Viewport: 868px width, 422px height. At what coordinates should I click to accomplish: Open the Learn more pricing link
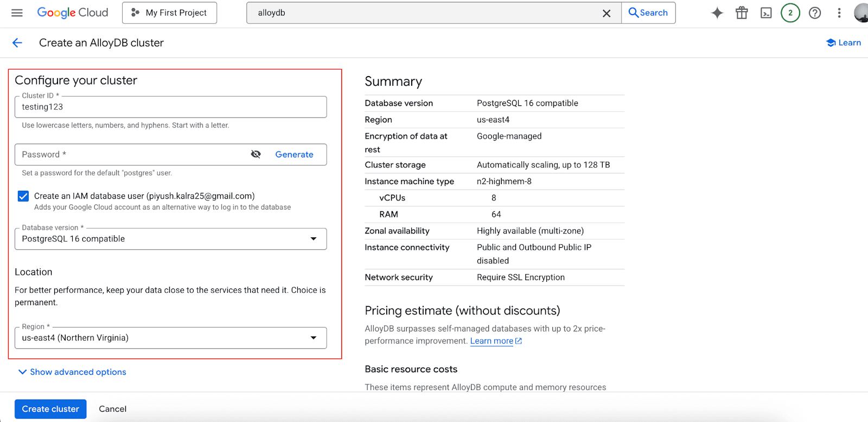(496, 341)
